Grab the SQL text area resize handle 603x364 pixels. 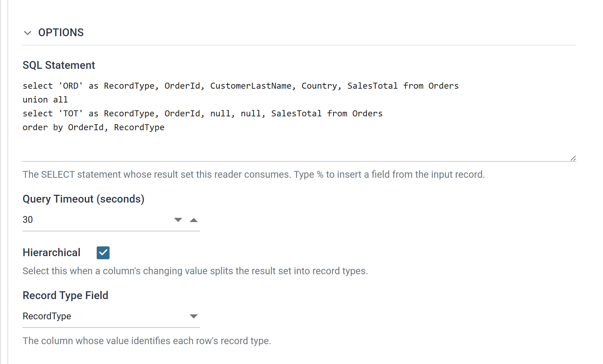[x=573, y=158]
